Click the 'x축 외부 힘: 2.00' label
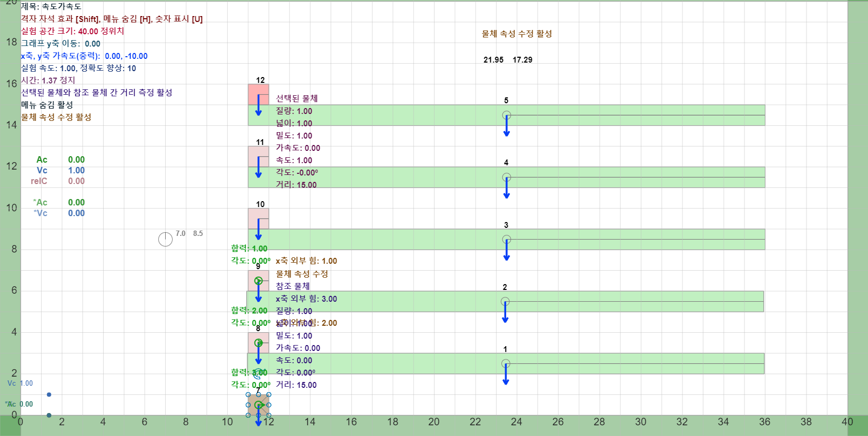The image size is (868, 436). (x=306, y=323)
